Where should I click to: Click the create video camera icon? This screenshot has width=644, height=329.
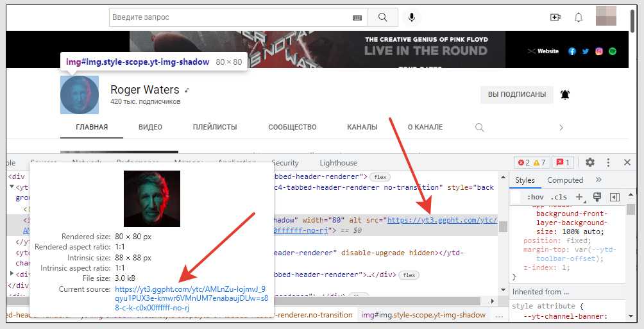tap(555, 17)
